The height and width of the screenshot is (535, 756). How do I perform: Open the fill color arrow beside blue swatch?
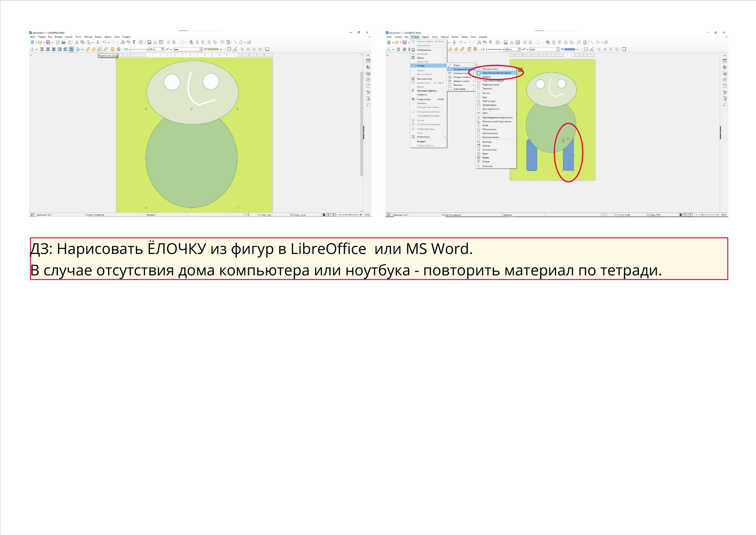pyautogui.click(x=578, y=50)
